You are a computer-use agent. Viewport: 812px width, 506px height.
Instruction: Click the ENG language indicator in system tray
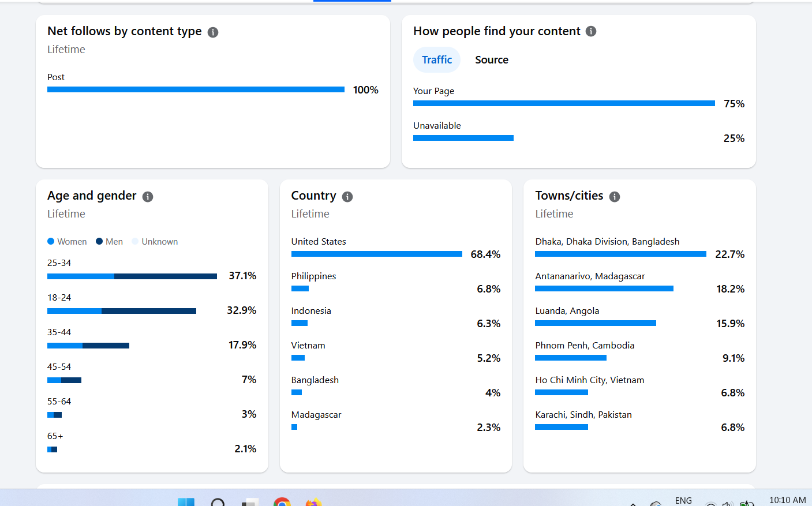coord(683,500)
